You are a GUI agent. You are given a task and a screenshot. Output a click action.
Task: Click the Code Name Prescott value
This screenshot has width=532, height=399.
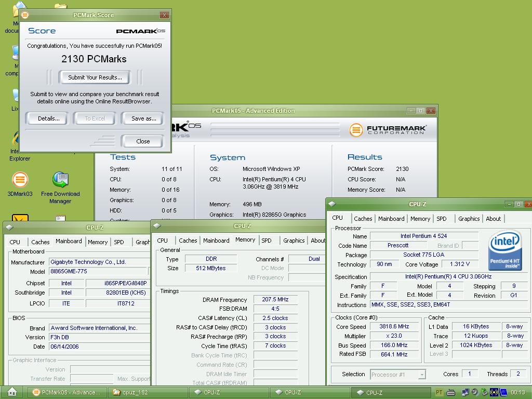coord(397,245)
